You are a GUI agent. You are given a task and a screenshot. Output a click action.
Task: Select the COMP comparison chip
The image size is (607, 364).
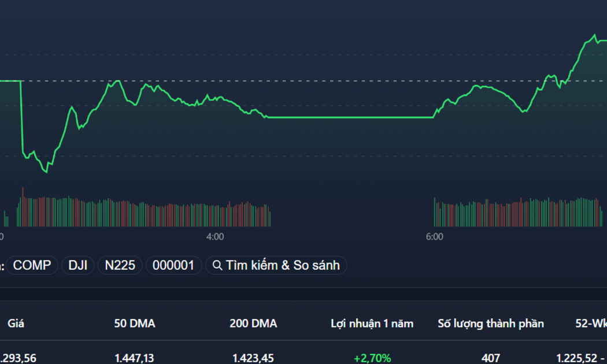pyautogui.click(x=32, y=265)
